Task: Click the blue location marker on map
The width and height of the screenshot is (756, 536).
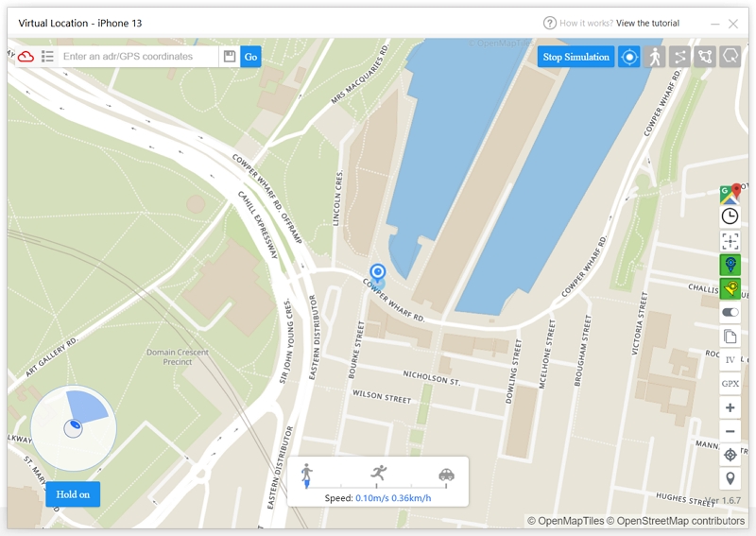Action: click(377, 273)
